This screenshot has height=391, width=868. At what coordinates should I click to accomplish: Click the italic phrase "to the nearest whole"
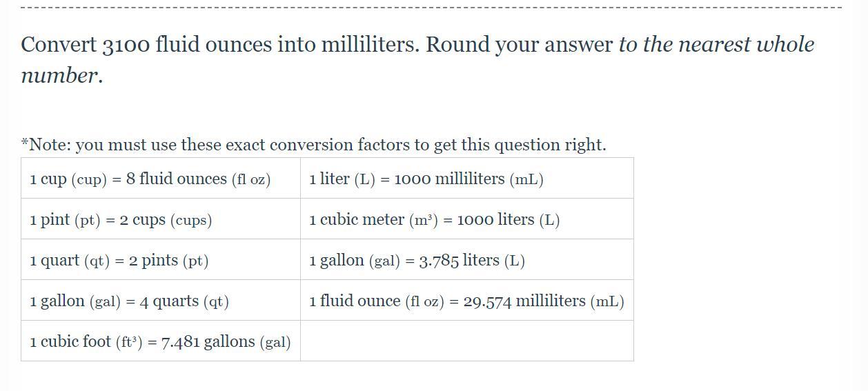[716, 45]
